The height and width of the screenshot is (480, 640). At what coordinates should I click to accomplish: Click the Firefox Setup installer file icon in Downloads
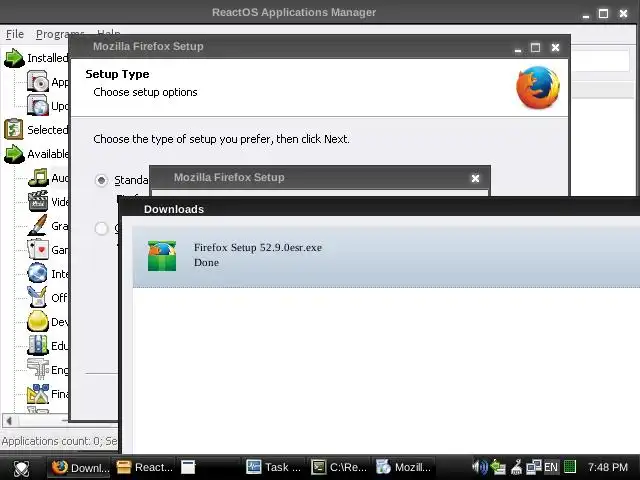tap(162, 256)
